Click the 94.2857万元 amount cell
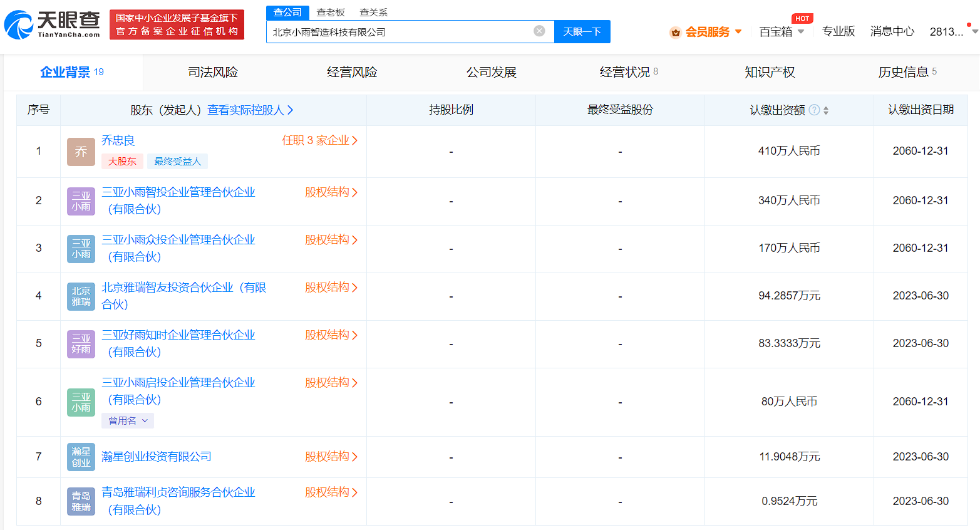Screen dimensions: 980x530 pyautogui.click(x=789, y=296)
